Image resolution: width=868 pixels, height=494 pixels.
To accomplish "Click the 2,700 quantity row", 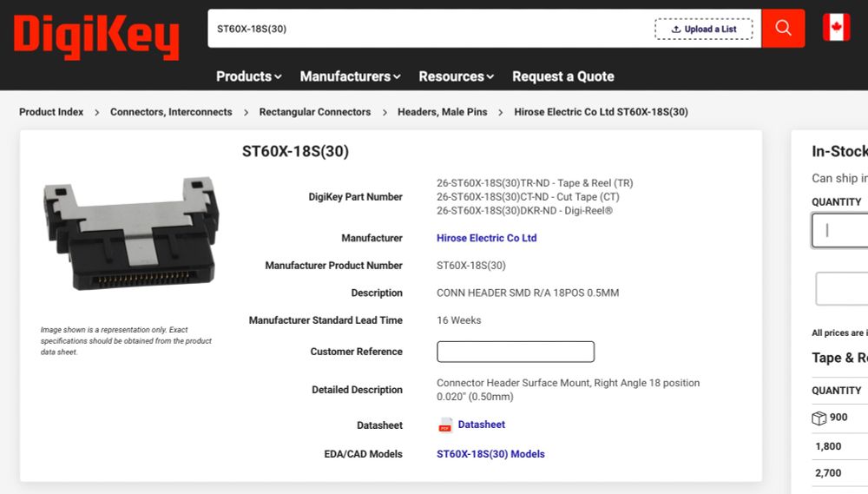I will pyautogui.click(x=839, y=473).
